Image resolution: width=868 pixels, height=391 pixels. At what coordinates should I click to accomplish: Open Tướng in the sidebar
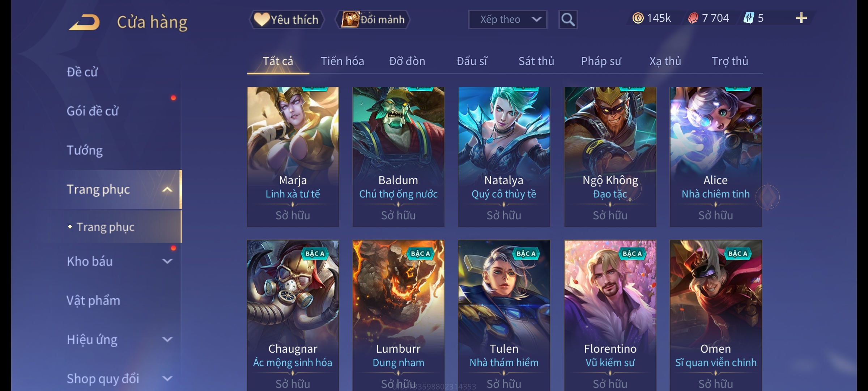coord(85,150)
